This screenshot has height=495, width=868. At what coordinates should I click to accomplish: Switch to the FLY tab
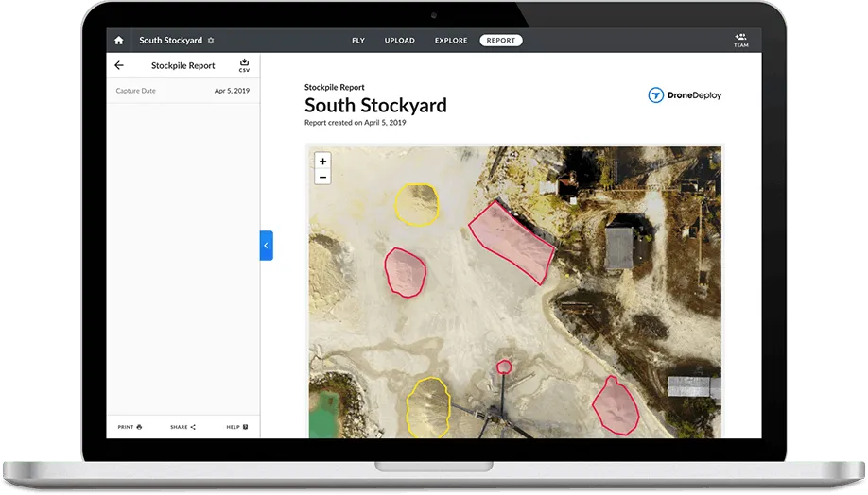click(x=358, y=41)
